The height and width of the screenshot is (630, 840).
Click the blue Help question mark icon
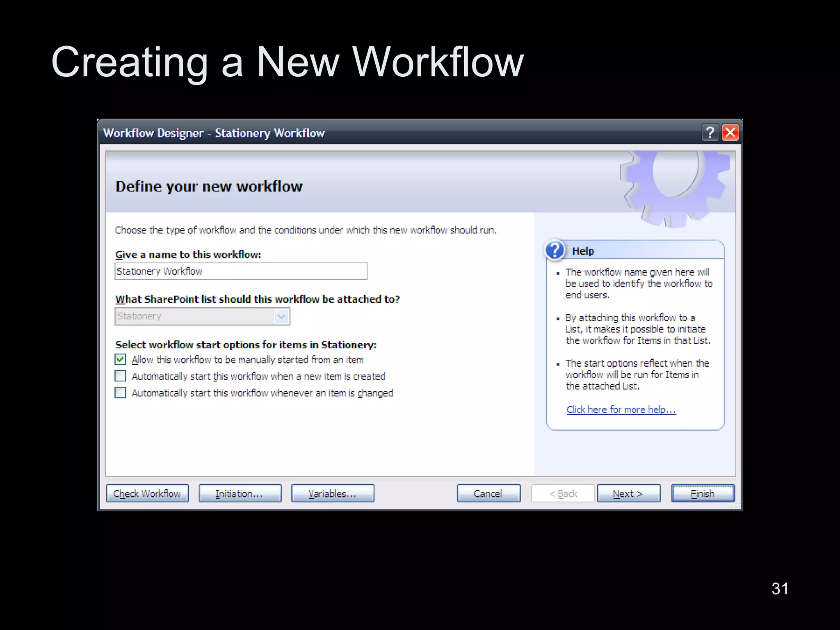point(555,250)
